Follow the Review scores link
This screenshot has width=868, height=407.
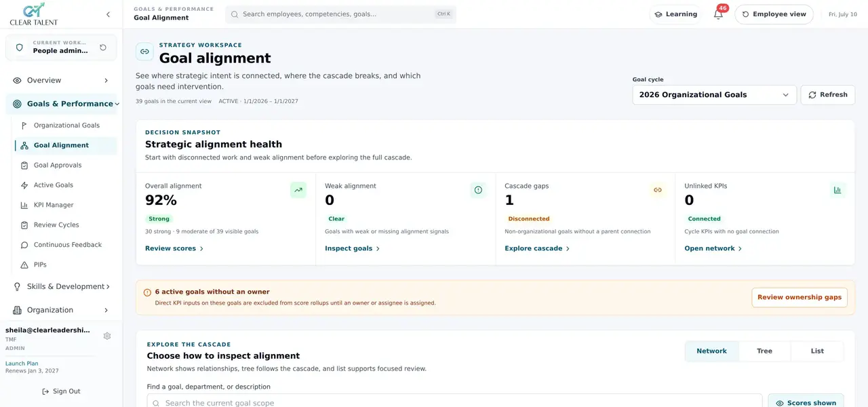point(174,248)
